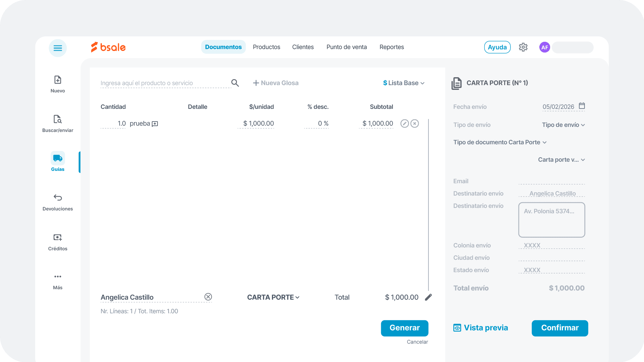
Task: Select the Guías truck icon
Action: [x=58, y=158]
